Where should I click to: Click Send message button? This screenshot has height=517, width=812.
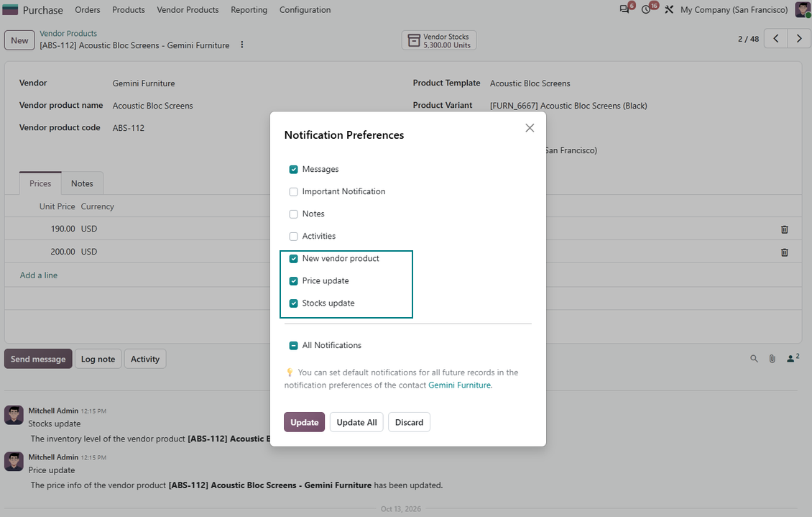tap(38, 359)
